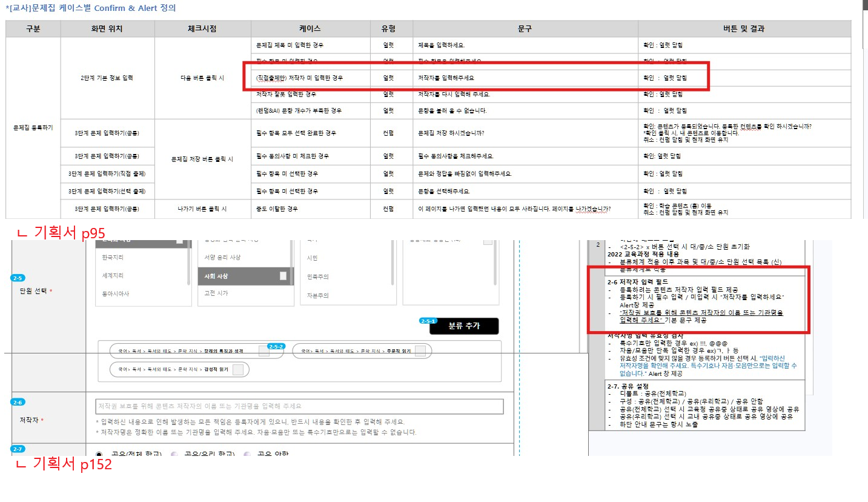868x502 pixels.
Task: Click the 화면 위치 column header
Action: click(108, 28)
